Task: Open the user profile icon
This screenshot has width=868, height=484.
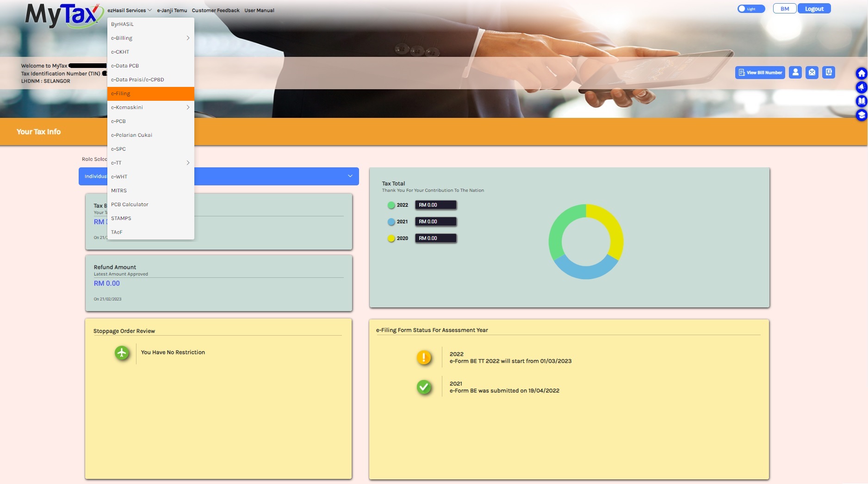Action: tap(795, 73)
